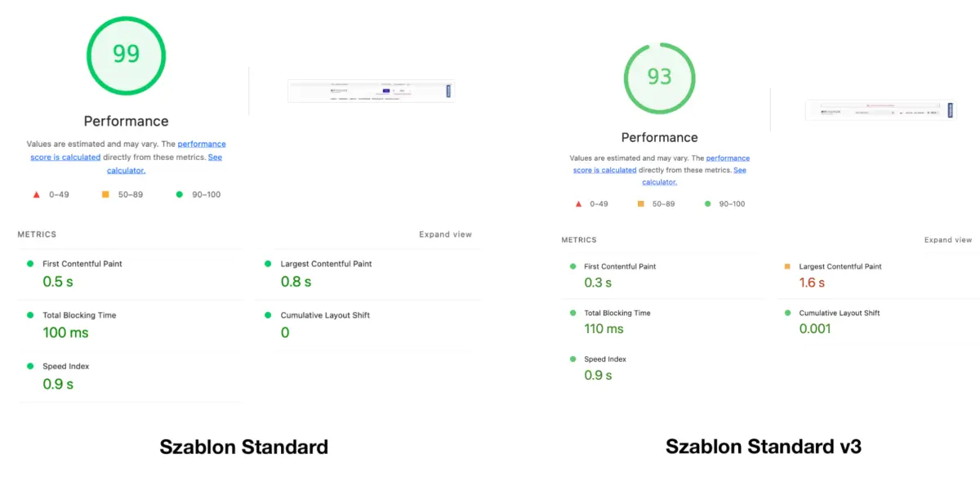Open page screenshot thumbnail in left report

[370, 91]
